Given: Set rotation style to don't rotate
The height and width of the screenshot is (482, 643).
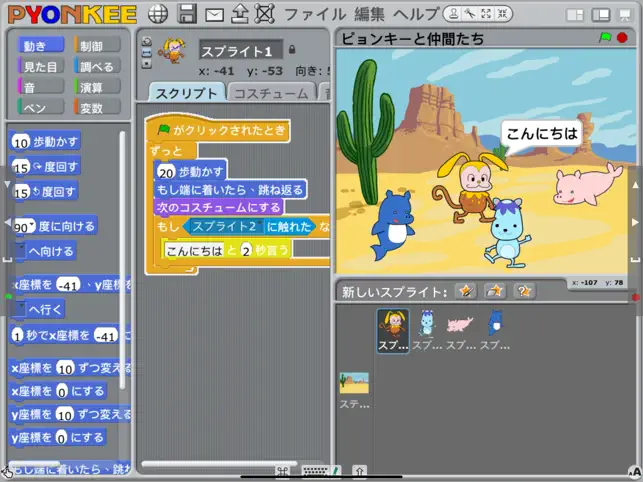Looking at the screenshot, I should 146,64.
